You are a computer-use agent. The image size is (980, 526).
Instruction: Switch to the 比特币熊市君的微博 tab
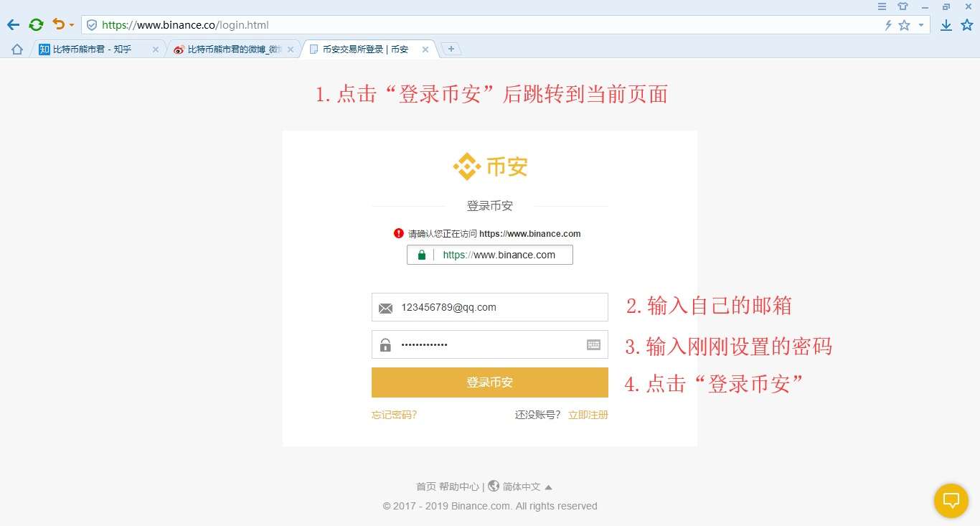tap(234, 50)
